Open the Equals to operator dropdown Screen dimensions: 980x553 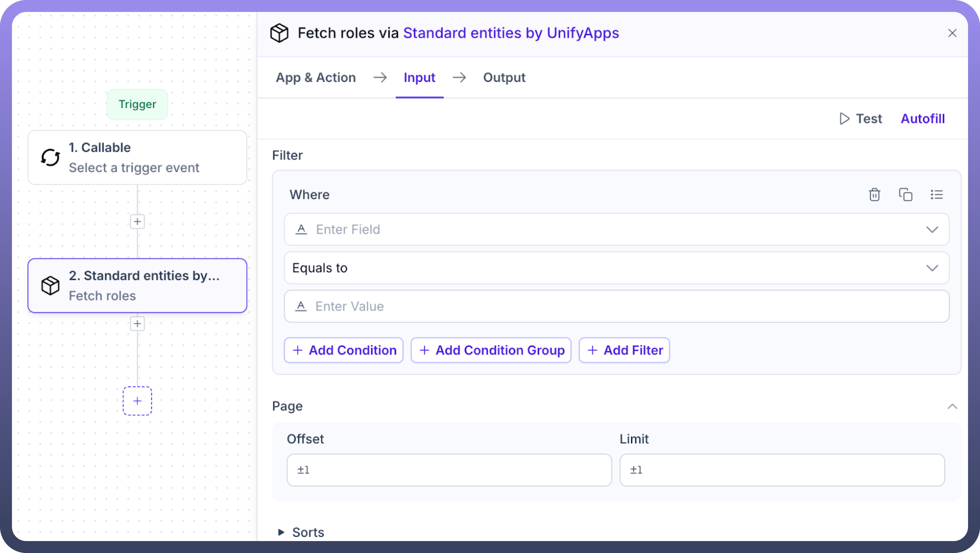tap(932, 268)
